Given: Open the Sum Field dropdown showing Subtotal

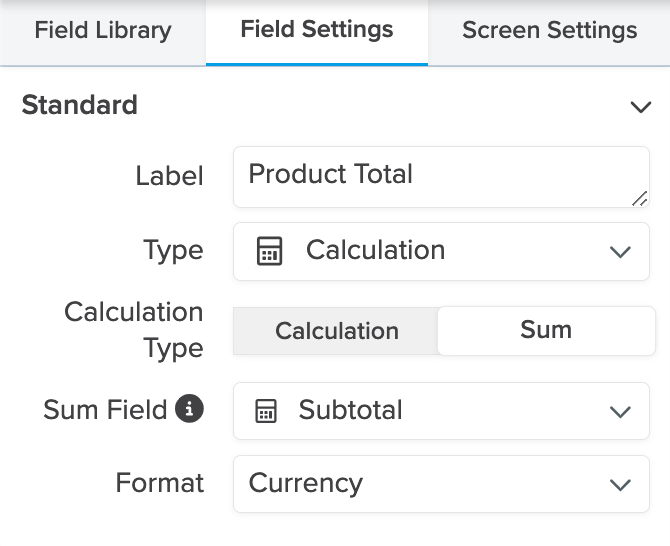Looking at the screenshot, I should click(441, 411).
